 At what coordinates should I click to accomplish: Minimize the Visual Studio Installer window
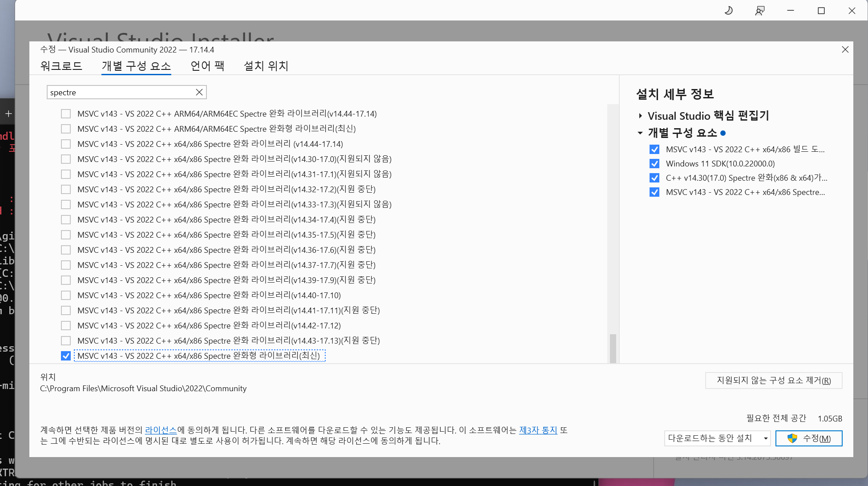point(791,11)
